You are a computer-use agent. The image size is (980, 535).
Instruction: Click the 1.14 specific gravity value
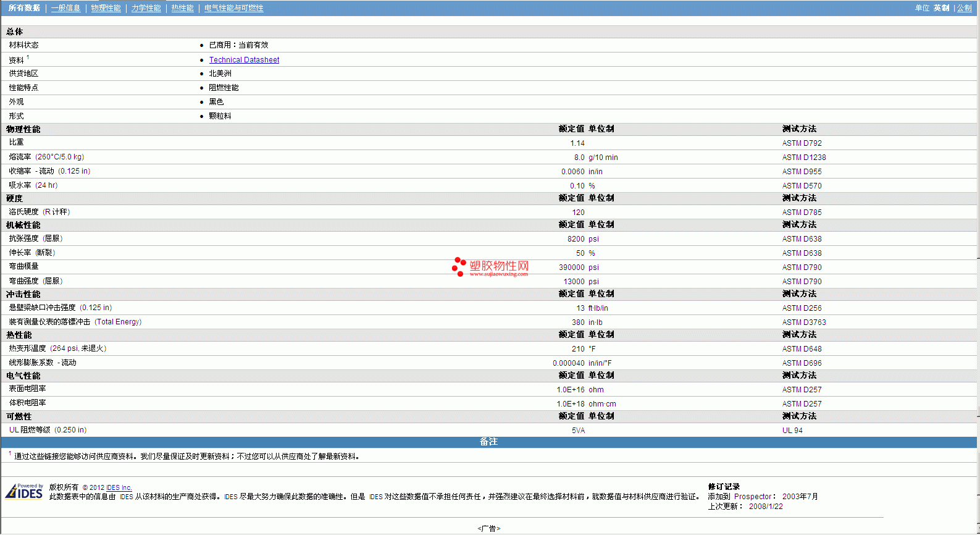(577, 143)
